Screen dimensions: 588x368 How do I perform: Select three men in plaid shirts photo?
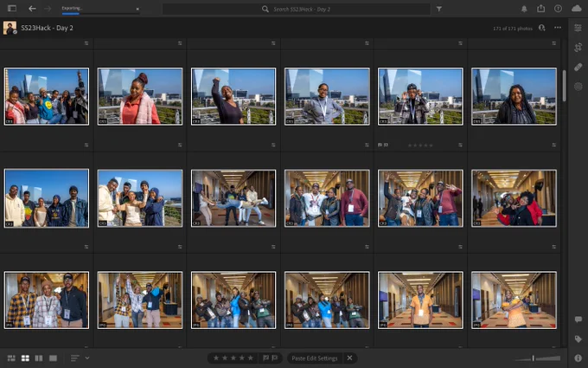47,300
